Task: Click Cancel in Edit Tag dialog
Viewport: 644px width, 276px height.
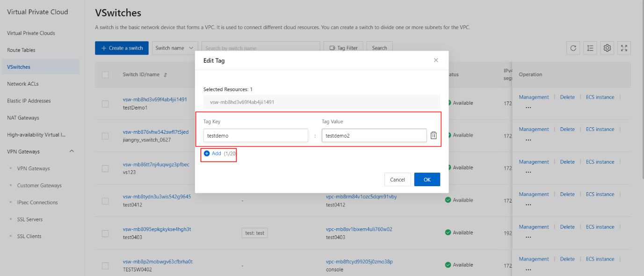Action: [x=398, y=180]
